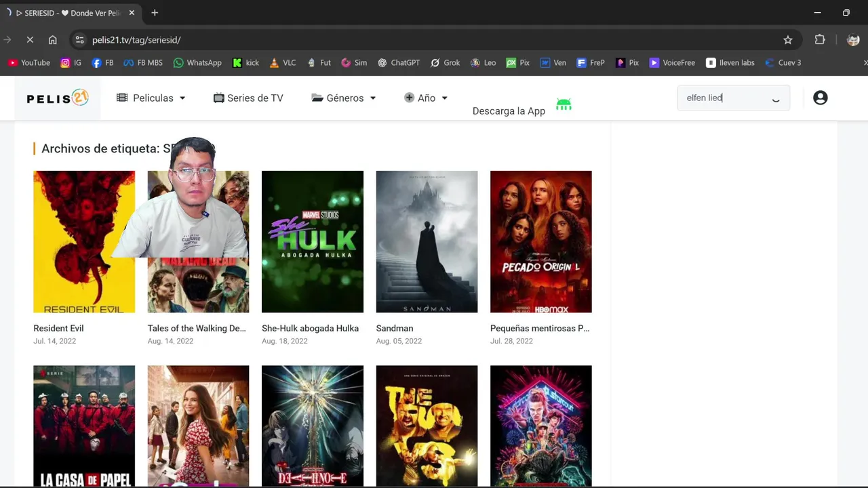Open the green Pix bookmark
Viewport: 868px width, 488px height.
pyautogui.click(x=518, y=62)
